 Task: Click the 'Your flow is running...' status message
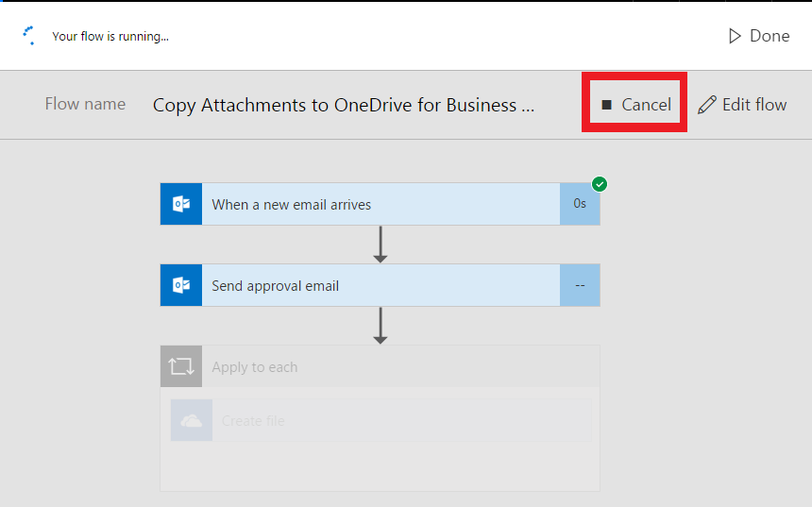[x=110, y=37]
